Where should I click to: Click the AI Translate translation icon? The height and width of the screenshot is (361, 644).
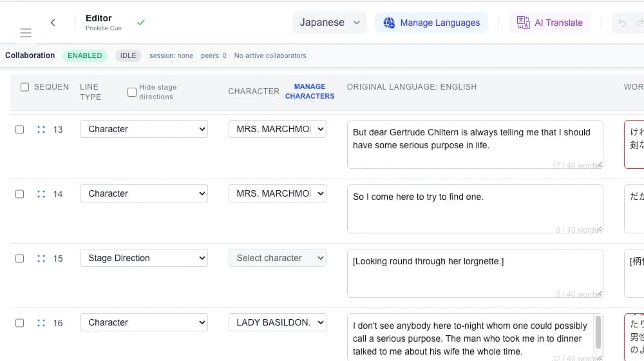(x=523, y=23)
